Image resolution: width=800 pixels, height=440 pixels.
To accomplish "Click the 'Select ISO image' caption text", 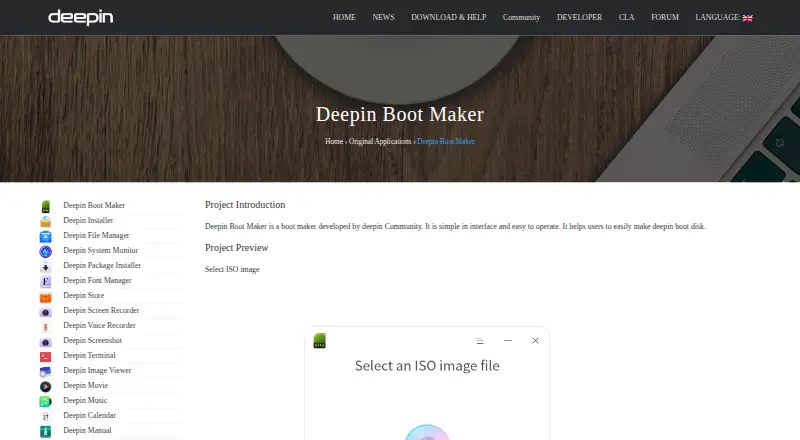I will (x=232, y=270).
